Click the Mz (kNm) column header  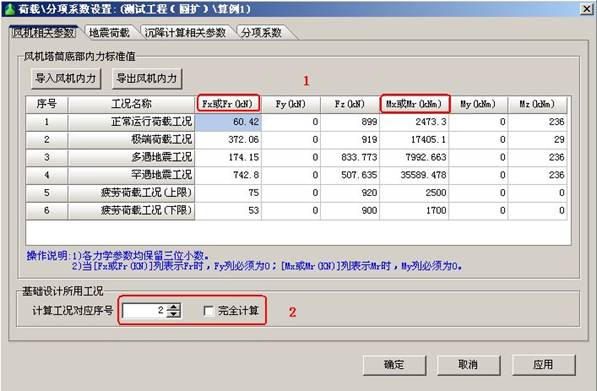pos(538,104)
